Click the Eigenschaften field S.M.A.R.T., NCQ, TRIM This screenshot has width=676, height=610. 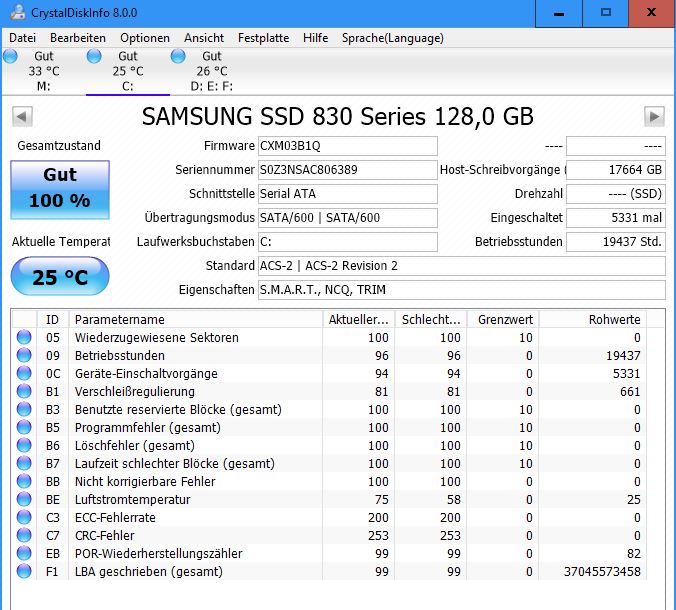[x=462, y=290]
